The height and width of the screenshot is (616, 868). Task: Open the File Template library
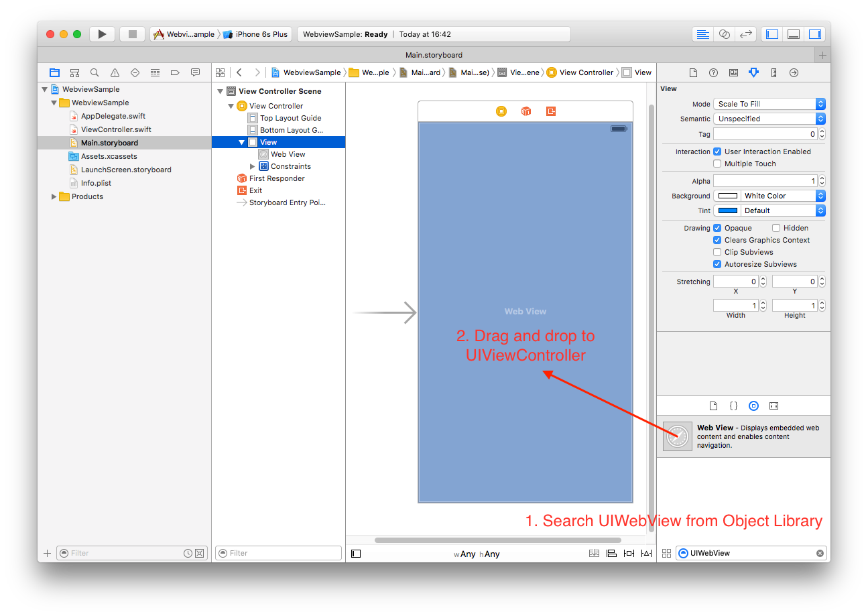[714, 406]
